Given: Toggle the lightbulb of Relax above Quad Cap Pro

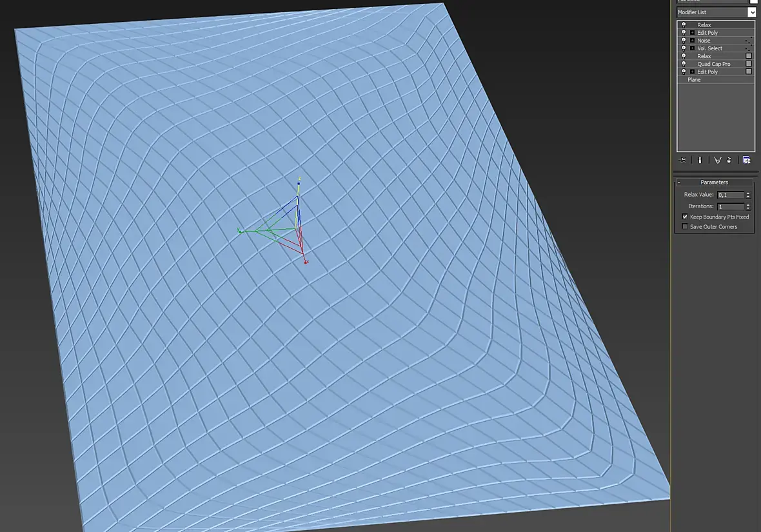Looking at the screenshot, I should pos(684,56).
